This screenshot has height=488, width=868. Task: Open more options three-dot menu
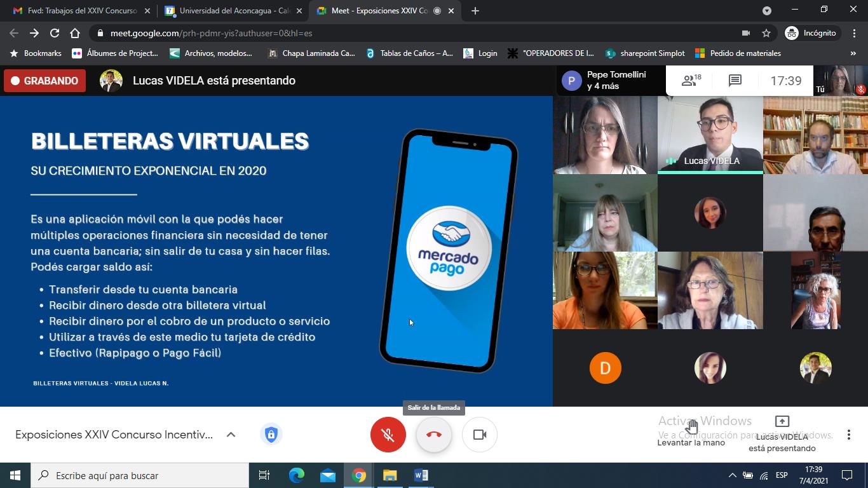coord(848,435)
